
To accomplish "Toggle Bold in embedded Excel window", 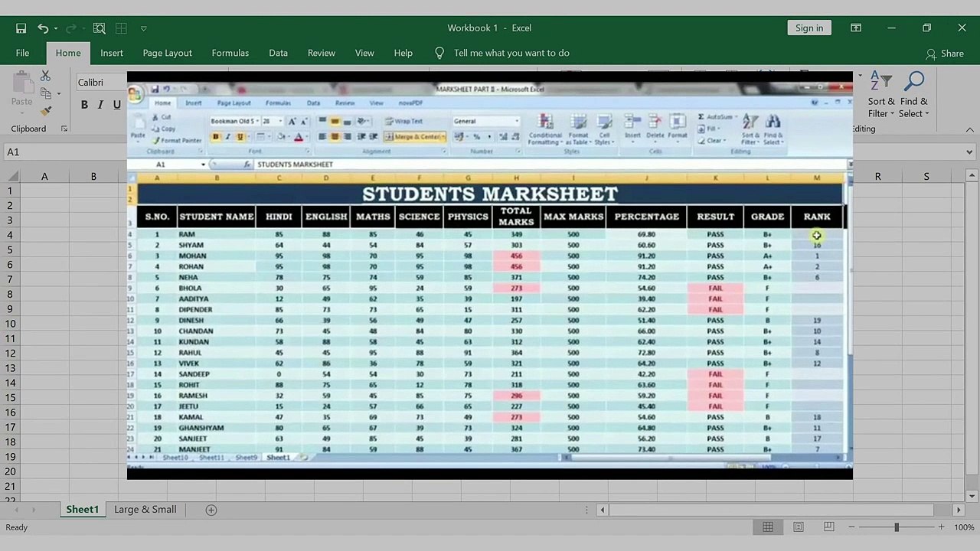I will tap(216, 136).
